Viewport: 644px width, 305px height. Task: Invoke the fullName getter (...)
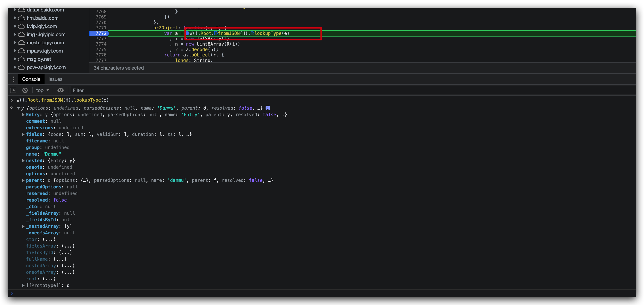tap(60, 259)
